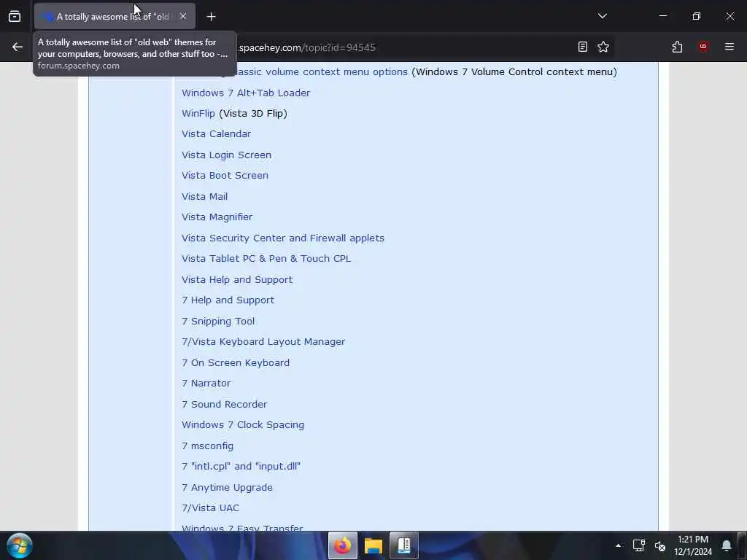This screenshot has width=747, height=560.
Task: Open 7/Vista UAC link
Action: (210, 507)
